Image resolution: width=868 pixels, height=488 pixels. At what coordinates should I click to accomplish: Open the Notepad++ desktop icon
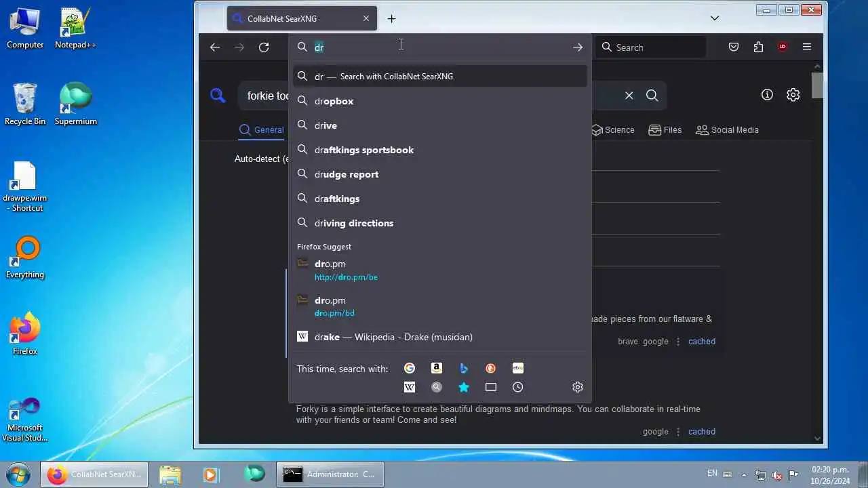click(x=75, y=28)
